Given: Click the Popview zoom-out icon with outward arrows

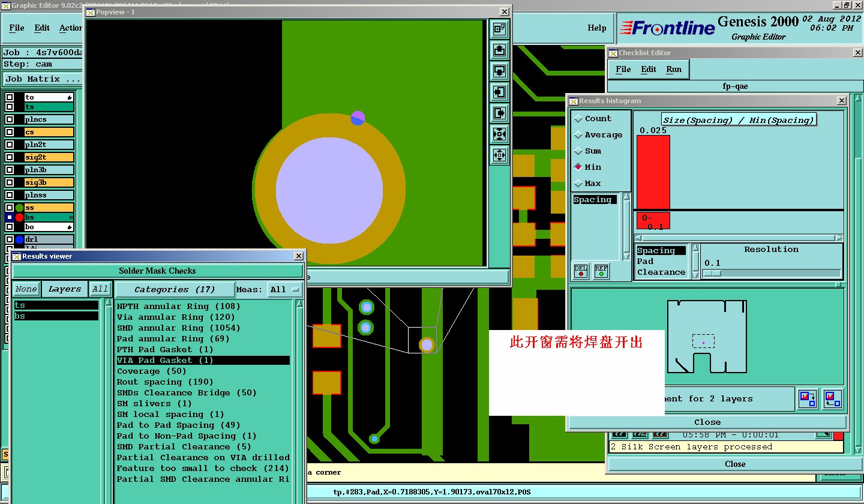Looking at the screenshot, I should click(x=499, y=155).
